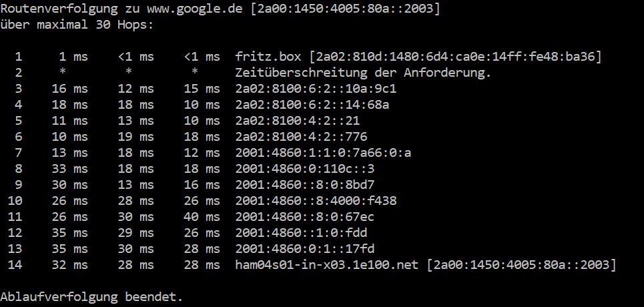Viewport: 644px width, 307px height.
Task: Click the first asterisk in hop 2
Action: [63, 72]
